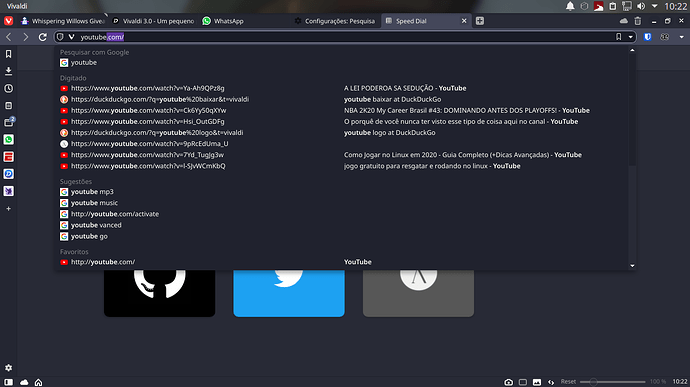The height and width of the screenshot is (387, 690).
Task: Open closed tabs trash icon
Action: (x=638, y=21)
